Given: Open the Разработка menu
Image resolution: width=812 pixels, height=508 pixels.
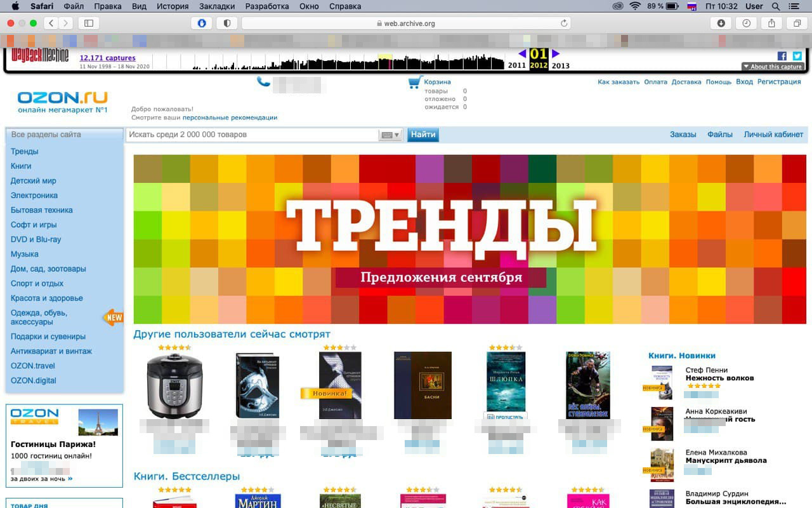Looking at the screenshot, I should pyautogui.click(x=267, y=6).
